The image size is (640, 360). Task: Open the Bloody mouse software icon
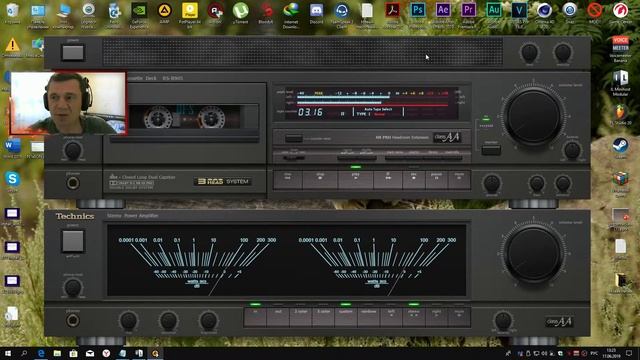[x=266, y=14]
